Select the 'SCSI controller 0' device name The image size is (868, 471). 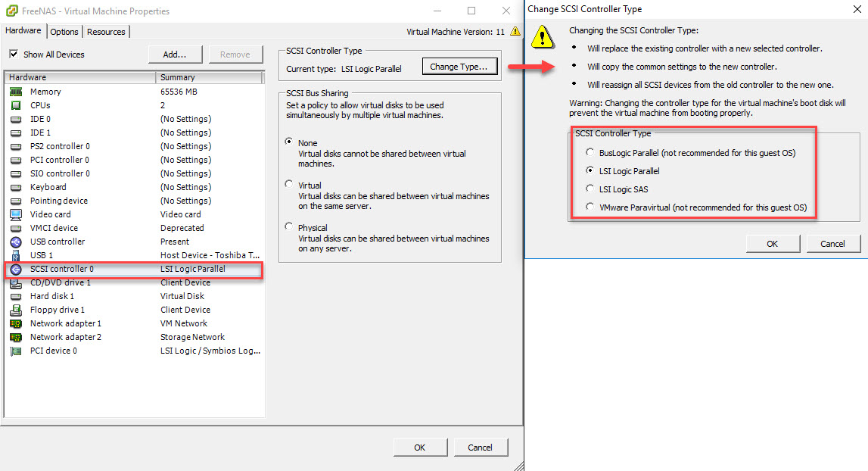[x=62, y=269]
